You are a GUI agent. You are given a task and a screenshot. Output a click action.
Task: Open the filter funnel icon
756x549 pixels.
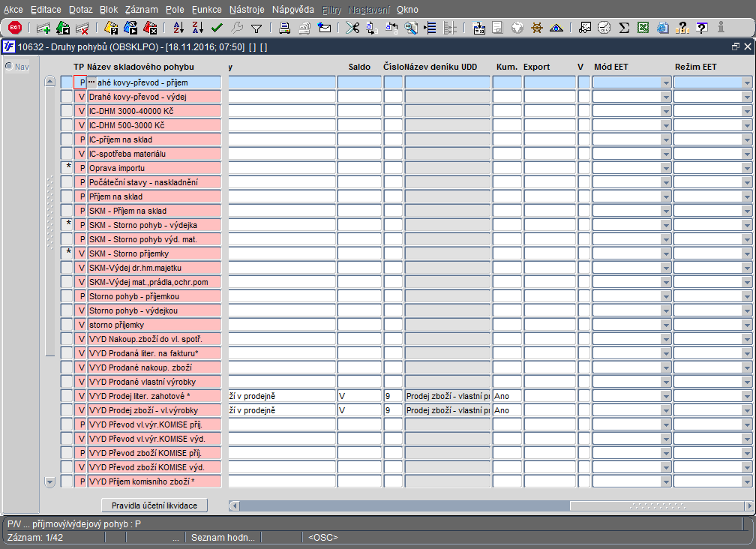256,28
